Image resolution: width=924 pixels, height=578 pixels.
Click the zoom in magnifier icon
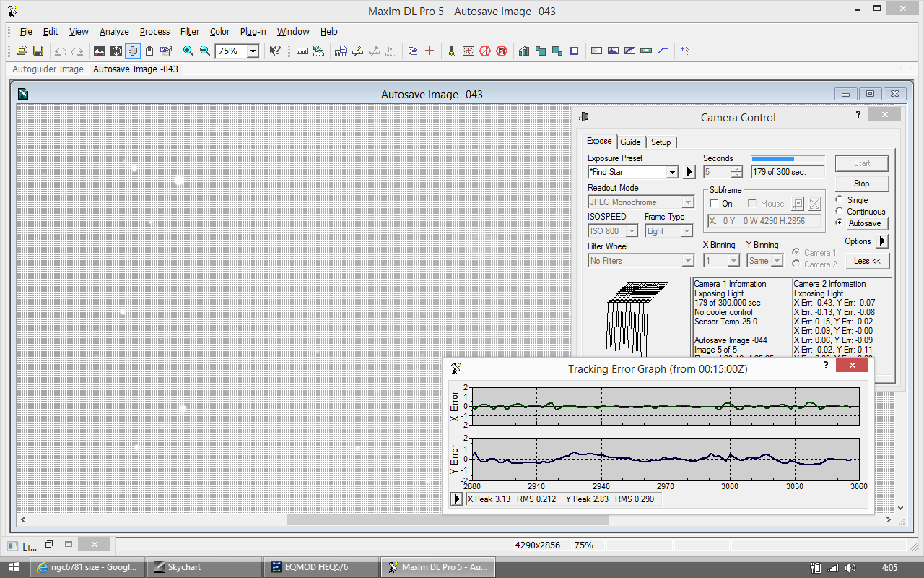(x=188, y=51)
